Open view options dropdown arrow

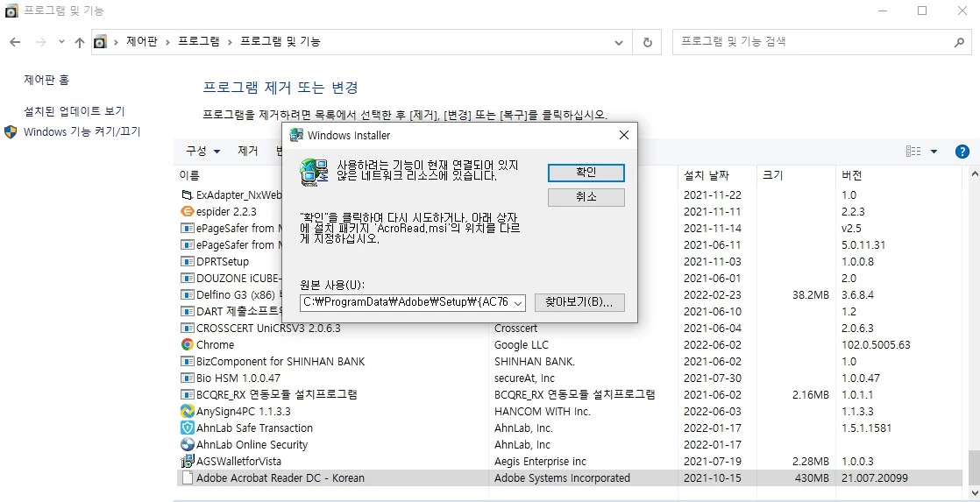tap(934, 151)
